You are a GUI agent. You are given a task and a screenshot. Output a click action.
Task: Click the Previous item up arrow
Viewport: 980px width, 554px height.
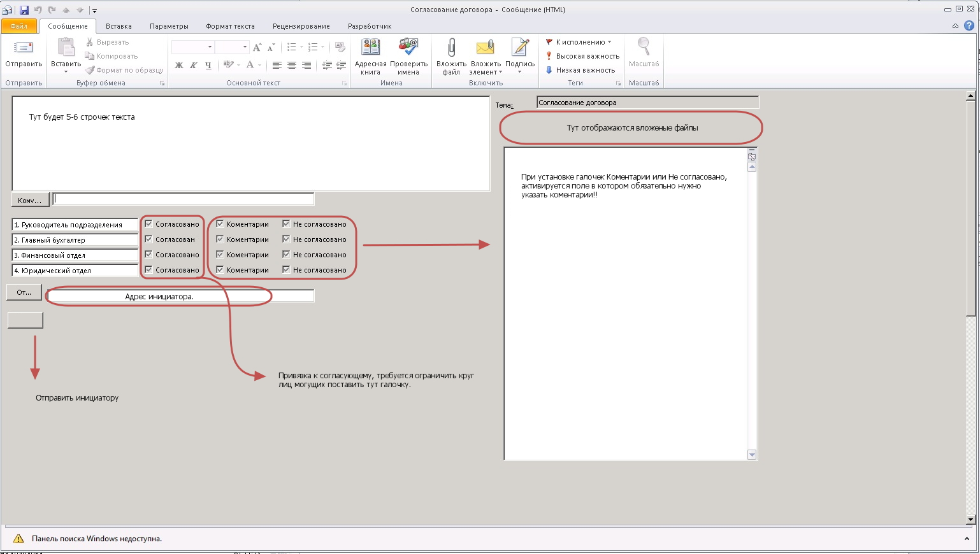click(x=66, y=10)
